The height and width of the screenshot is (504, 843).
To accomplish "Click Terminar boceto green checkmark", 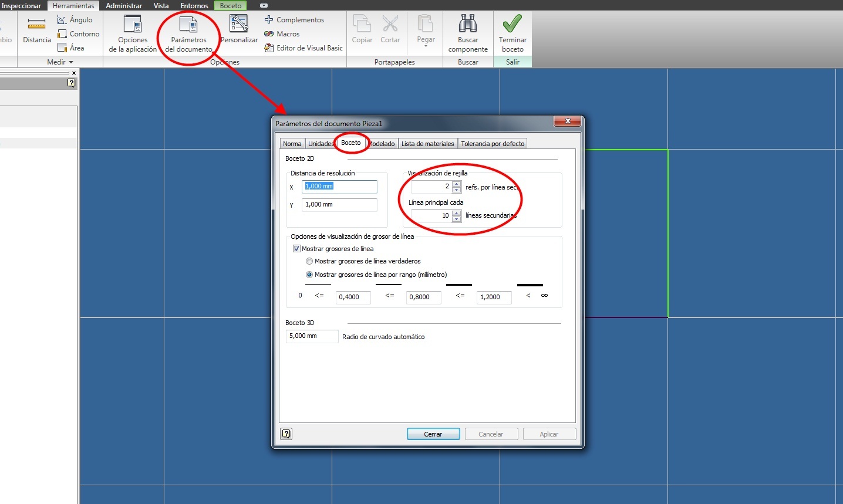I will click(512, 34).
